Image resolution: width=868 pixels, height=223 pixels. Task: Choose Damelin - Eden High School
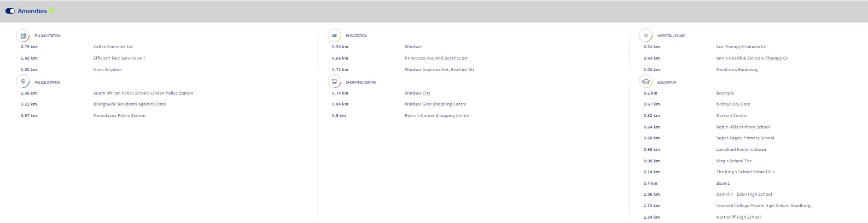point(744,195)
